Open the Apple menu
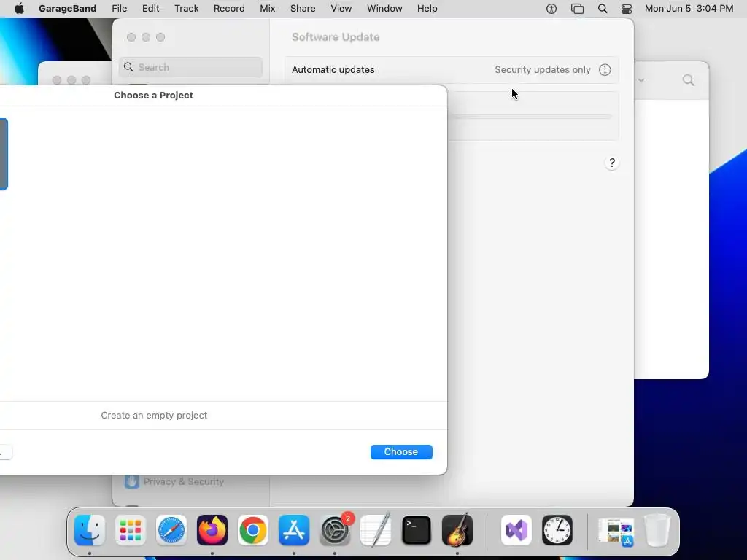The width and height of the screenshot is (747, 560). pyautogui.click(x=19, y=8)
